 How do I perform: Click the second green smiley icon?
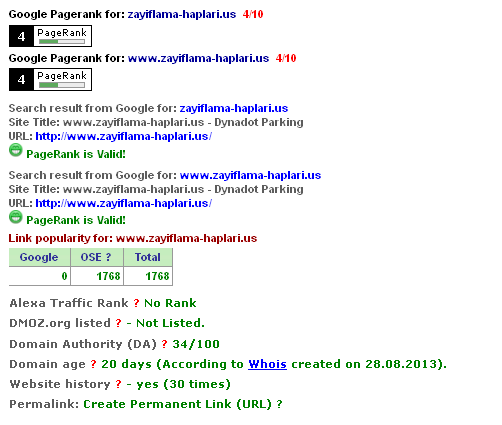pyautogui.click(x=15, y=217)
